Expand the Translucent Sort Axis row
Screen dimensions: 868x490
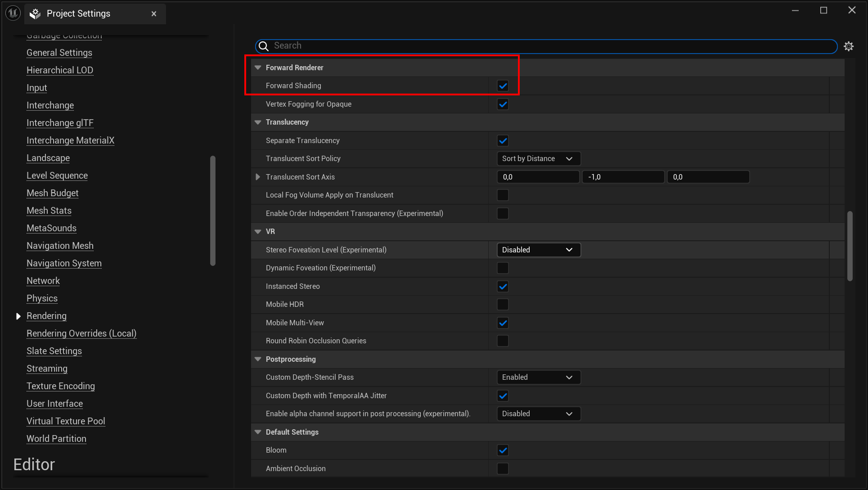pos(257,176)
